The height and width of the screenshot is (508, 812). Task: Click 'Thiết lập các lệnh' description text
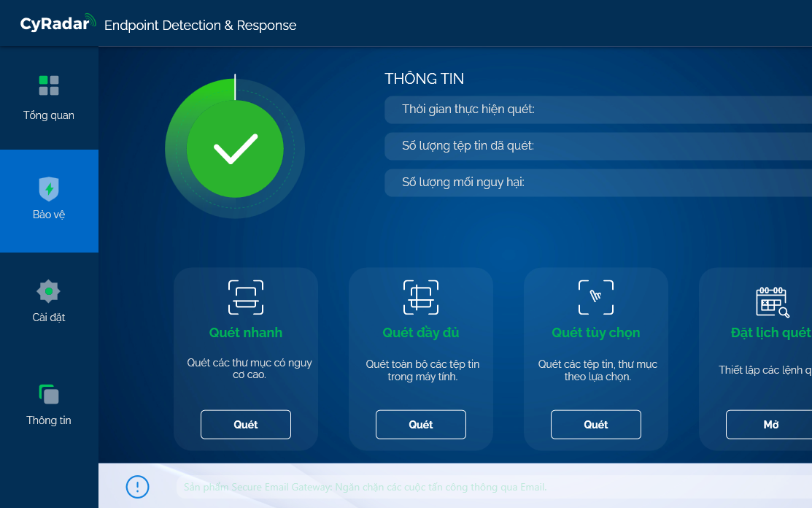(x=765, y=370)
